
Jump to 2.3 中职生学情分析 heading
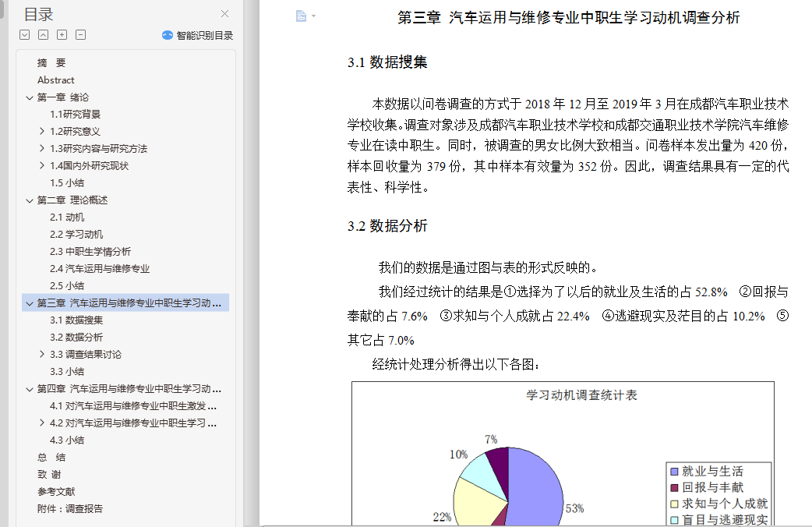[90, 251]
